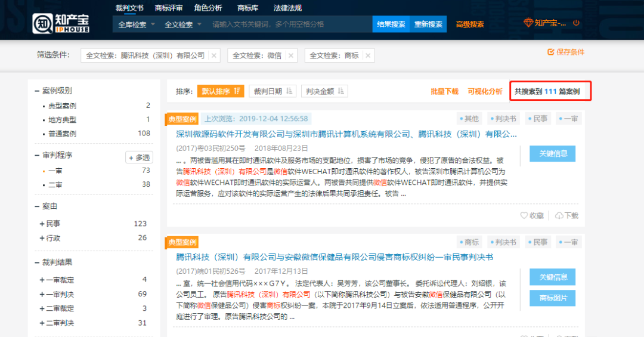Viewport: 644px width, 337px height.
Task: Switch to the 商标评审 tab
Action: pos(168,8)
